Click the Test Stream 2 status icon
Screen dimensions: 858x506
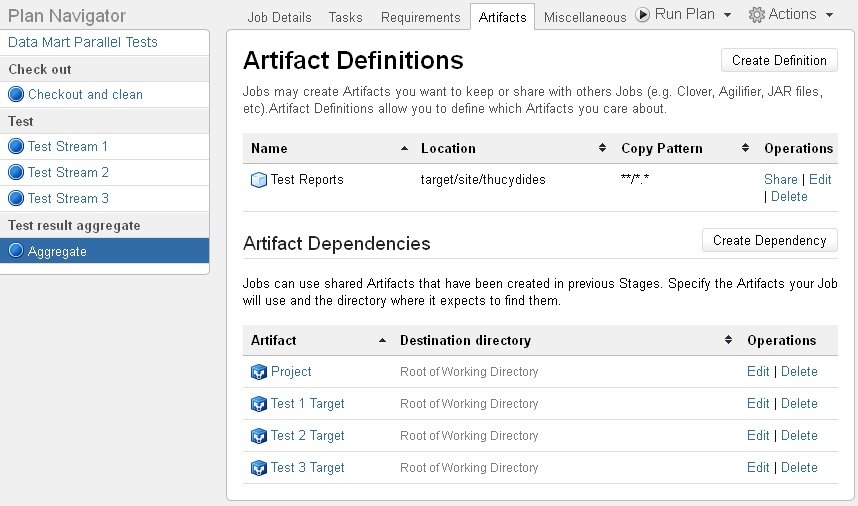click(16, 172)
